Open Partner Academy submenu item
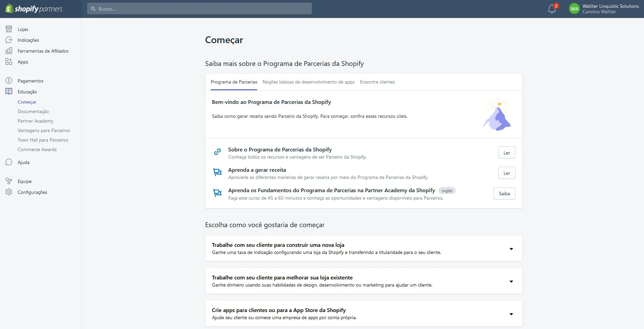 35,121
